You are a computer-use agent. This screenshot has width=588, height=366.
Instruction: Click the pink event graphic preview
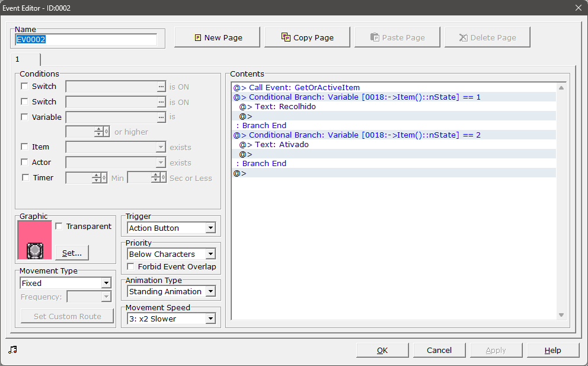point(35,240)
